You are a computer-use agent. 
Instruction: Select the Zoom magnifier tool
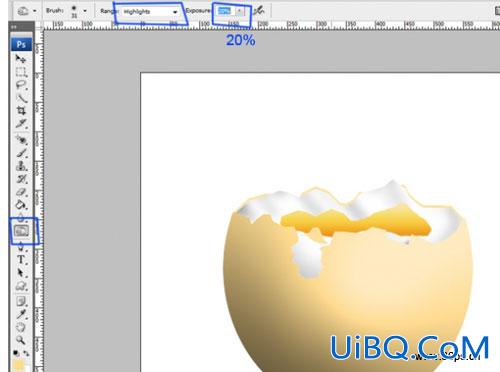(x=21, y=340)
